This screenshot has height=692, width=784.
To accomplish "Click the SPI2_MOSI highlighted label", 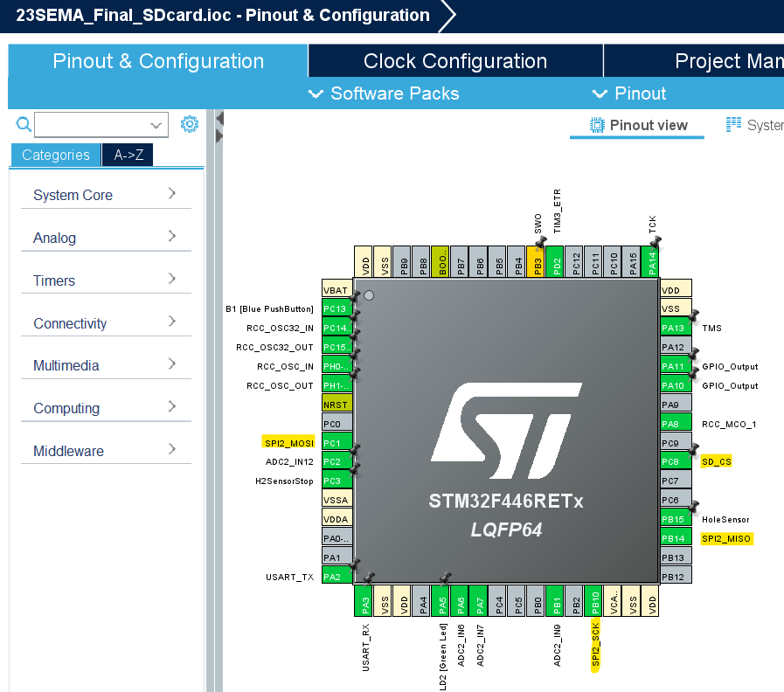I will coord(288,443).
